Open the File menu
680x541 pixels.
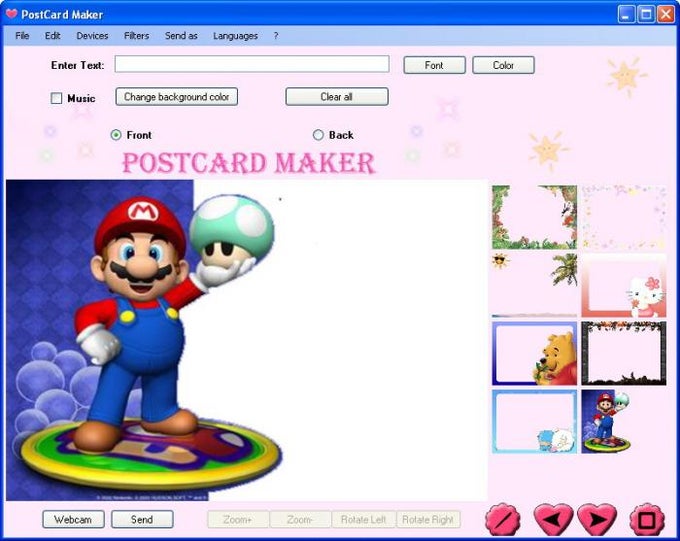point(22,36)
